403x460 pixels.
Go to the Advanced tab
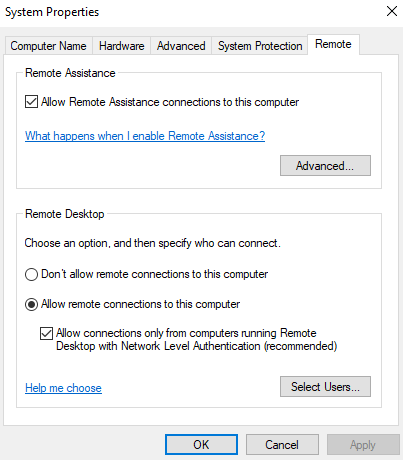[x=181, y=46]
